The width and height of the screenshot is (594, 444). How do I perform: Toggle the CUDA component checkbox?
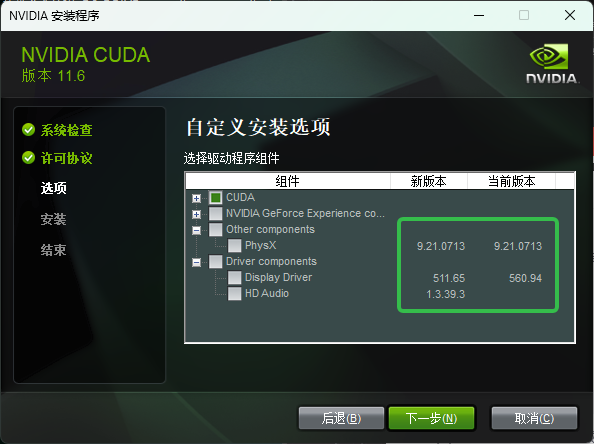tap(216, 198)
